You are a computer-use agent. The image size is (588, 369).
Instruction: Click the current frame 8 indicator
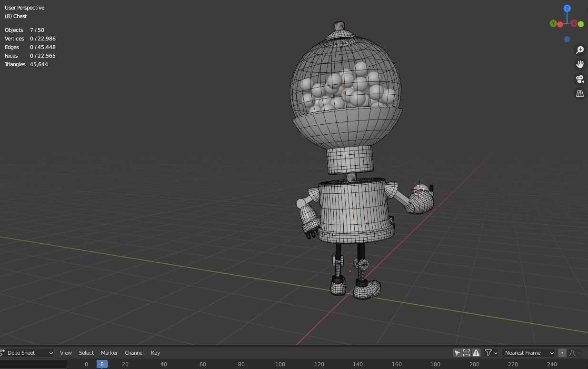(102, 364)
